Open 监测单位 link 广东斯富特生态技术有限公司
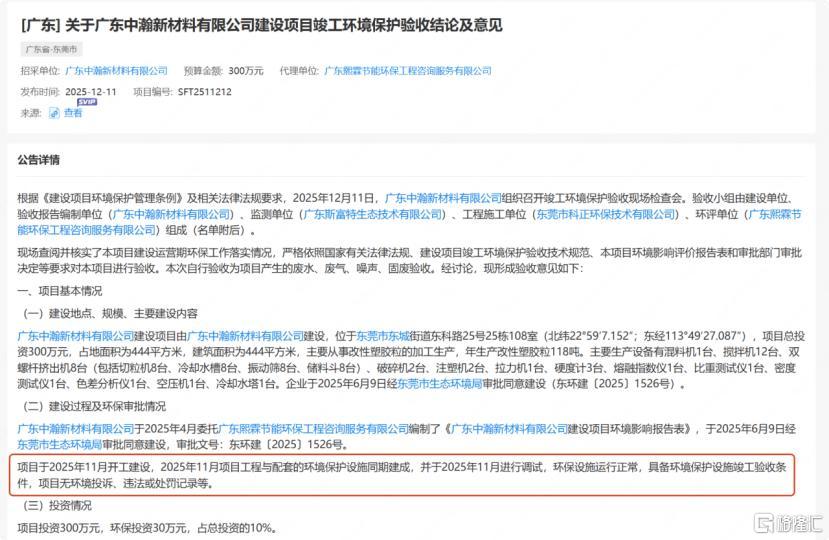The height and width of the screenshot is (540, 829). [x=373, y=214]
